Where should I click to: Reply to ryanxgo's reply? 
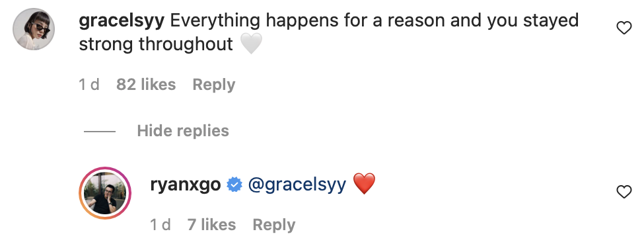(x=274, y=225)
